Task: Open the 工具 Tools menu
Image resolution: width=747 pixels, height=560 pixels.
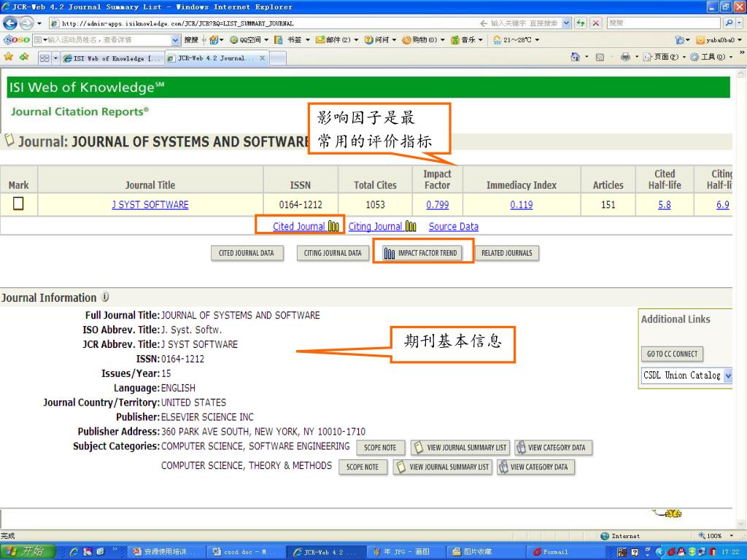Action: [x=711, y=57]
